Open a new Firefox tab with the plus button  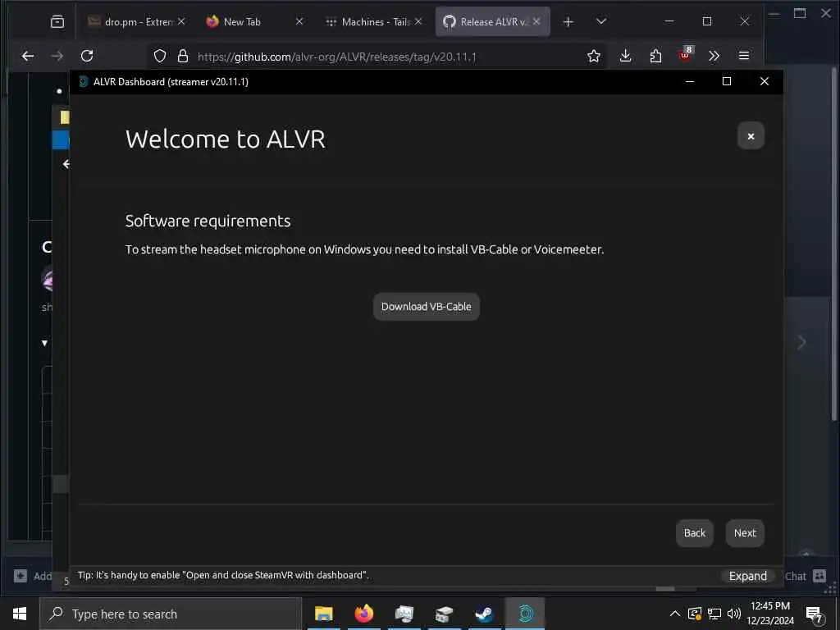coord(568,22)
